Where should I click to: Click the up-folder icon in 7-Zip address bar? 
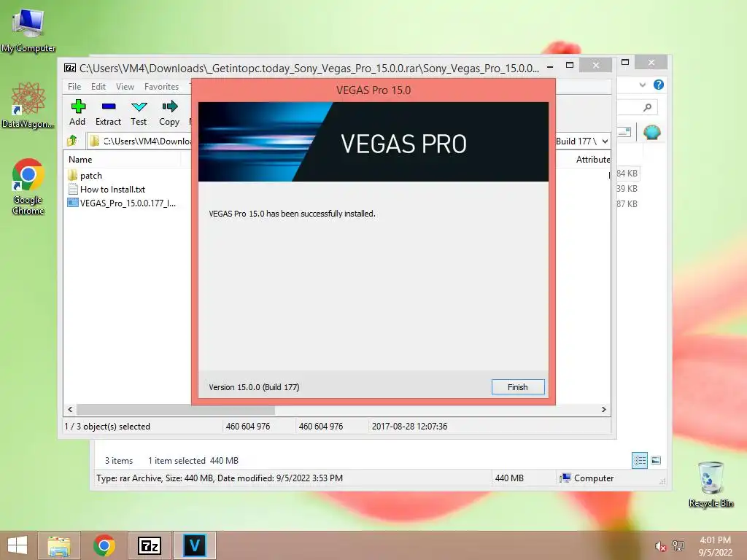click(72, 141)
